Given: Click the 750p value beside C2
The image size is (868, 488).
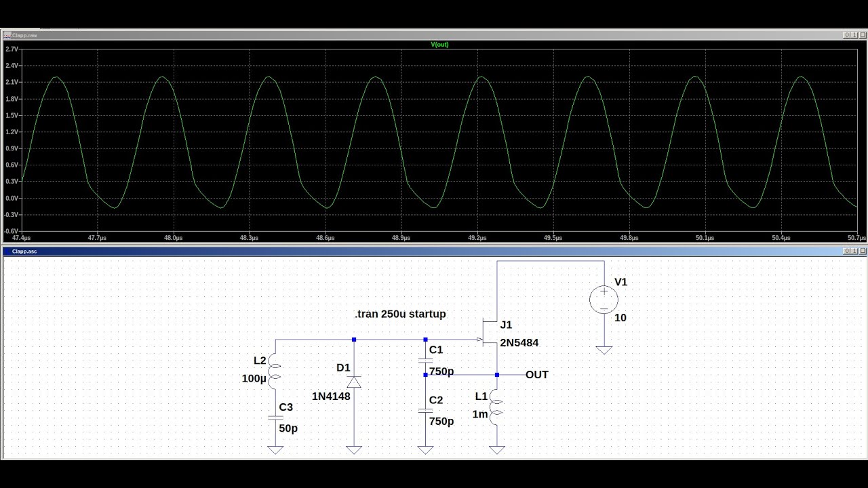Looking at the screenshot, I should click(441, 422).
